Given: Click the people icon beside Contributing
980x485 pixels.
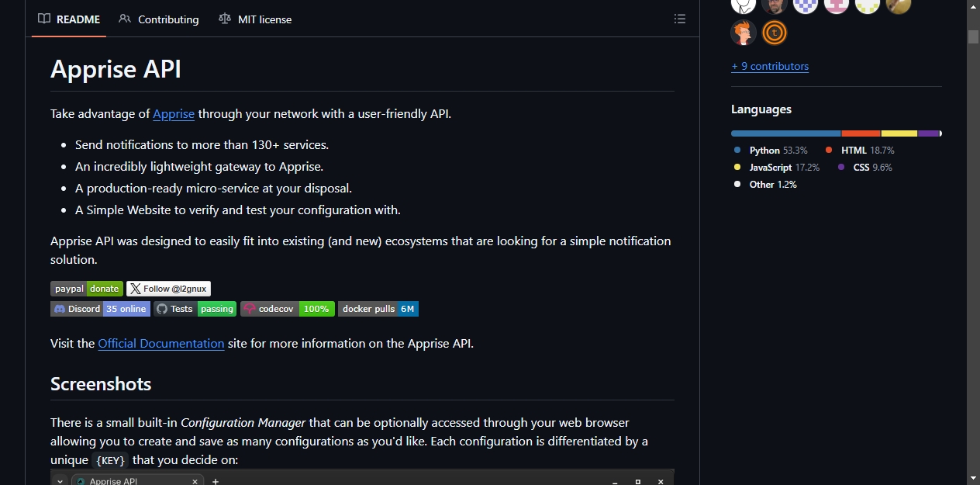Looking at the screenshot, I should click(x=125, y=19).
